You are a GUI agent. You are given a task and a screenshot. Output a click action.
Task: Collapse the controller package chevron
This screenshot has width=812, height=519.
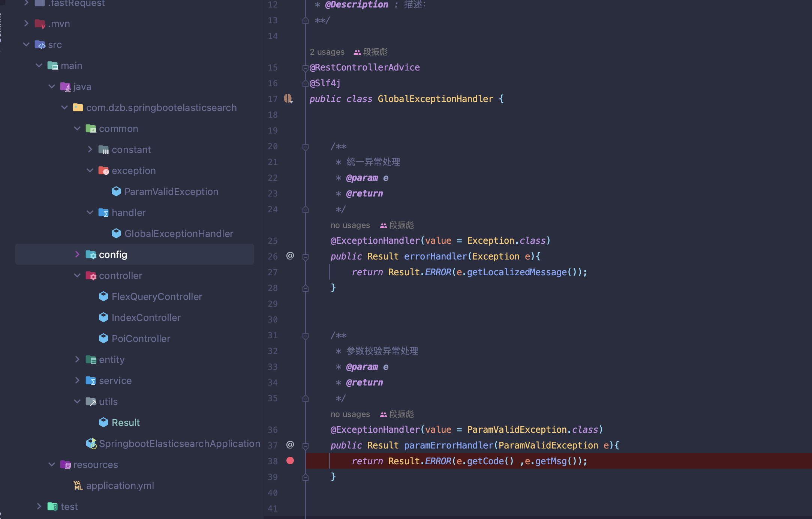pos(77,276)
